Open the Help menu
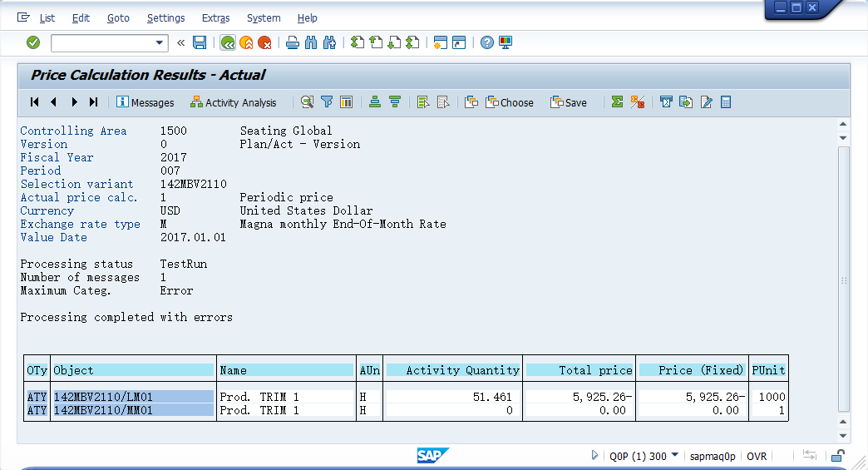 [x=308, y=17]
